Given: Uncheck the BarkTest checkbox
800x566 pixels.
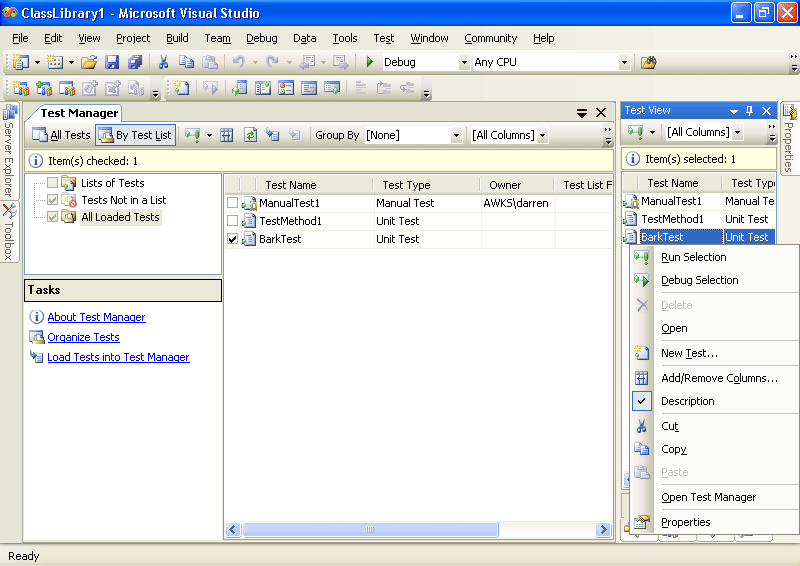Looking at the screenshot, I should pyautogui.click(x=233, y=239).
